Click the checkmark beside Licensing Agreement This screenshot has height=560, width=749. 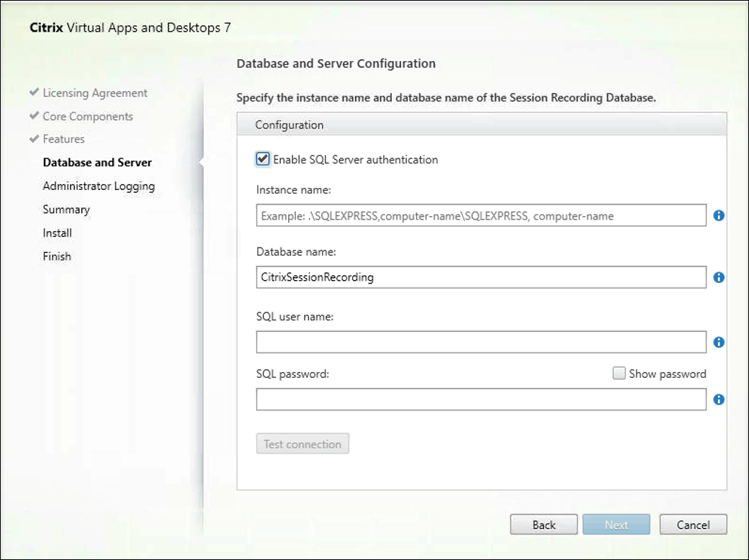tap(33, 92)
